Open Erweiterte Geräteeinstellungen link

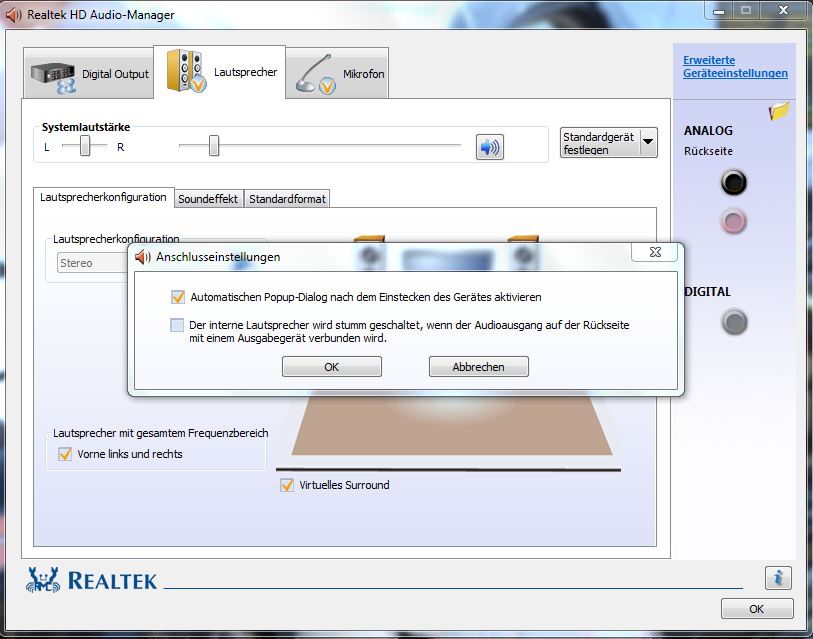(735, 66)
